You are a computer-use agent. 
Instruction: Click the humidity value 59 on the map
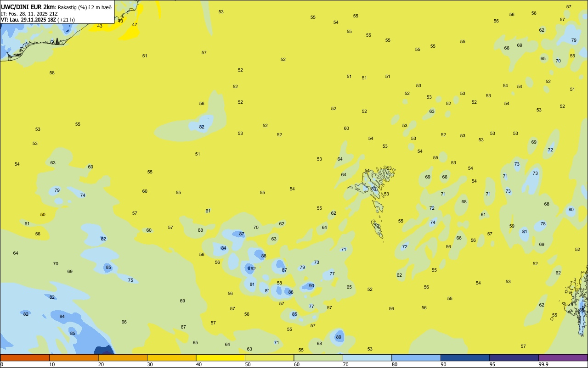coord(512,226)
